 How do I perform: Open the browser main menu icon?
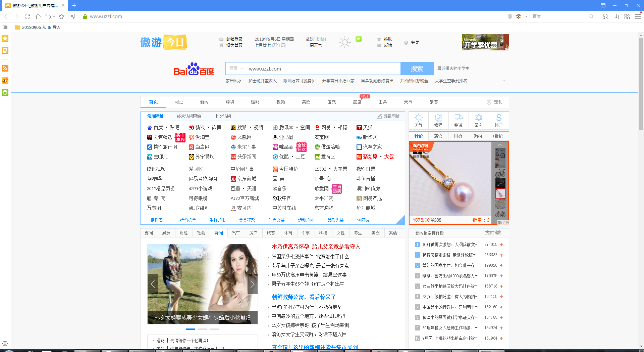point(638,16)
